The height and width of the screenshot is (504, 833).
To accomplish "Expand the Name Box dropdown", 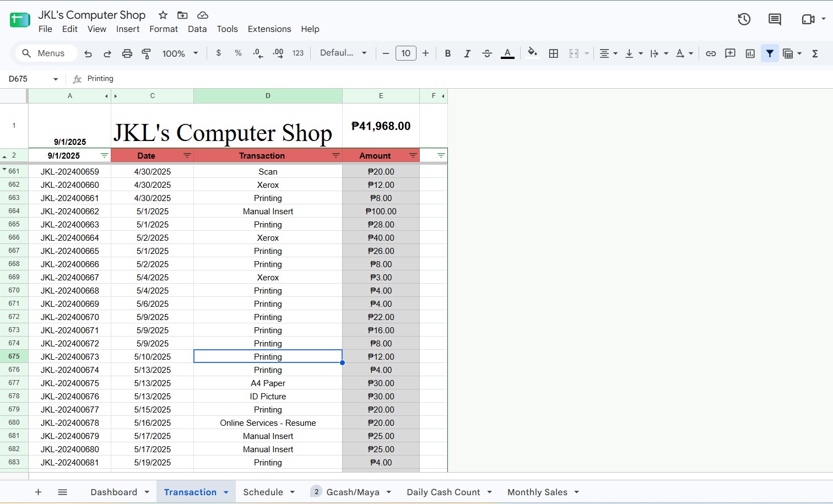I will tap(56, 79).
